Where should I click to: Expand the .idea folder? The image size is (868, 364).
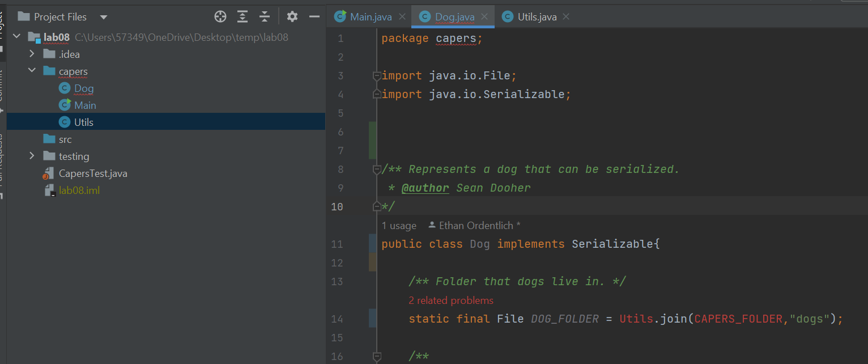click(x=32, y=54)
